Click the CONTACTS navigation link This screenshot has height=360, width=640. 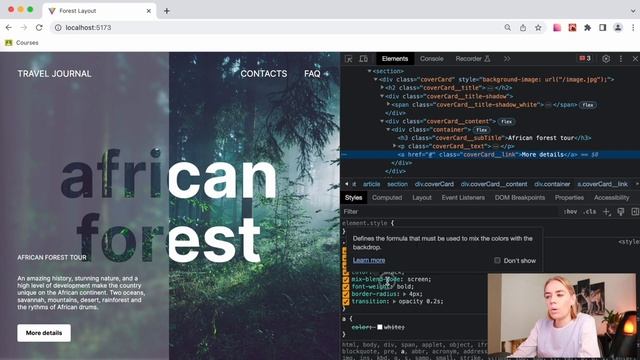[x=264, y=74]
